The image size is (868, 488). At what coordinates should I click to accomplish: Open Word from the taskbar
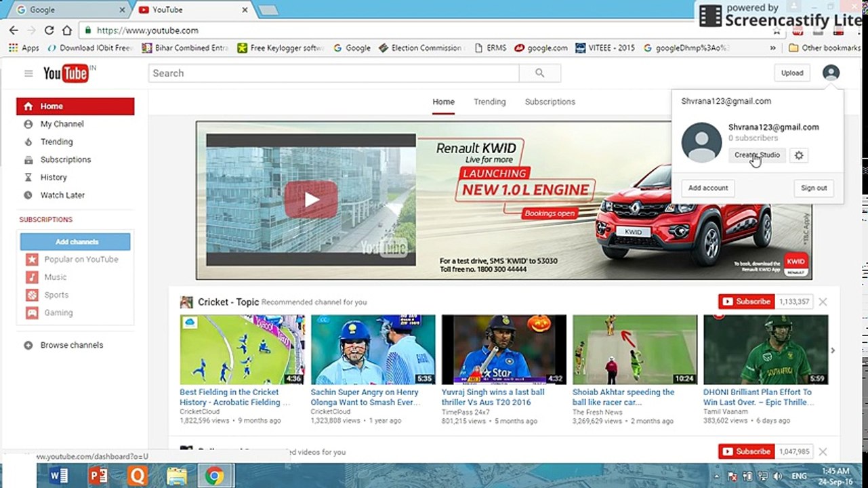click(59, 476)
